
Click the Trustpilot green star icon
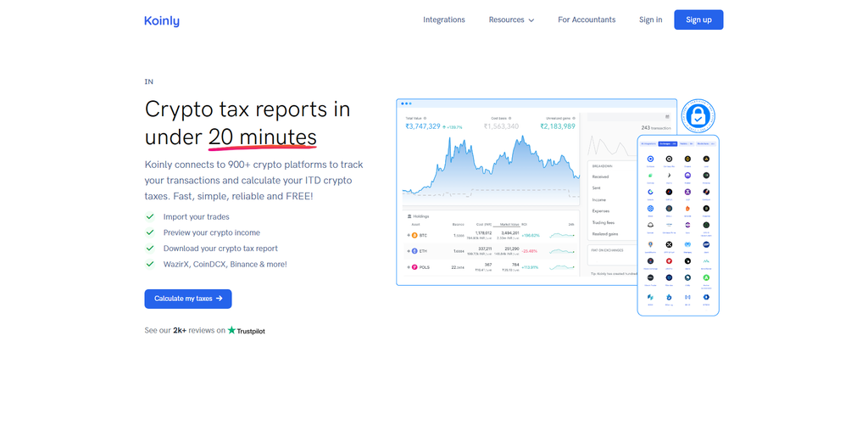point(232,330)
